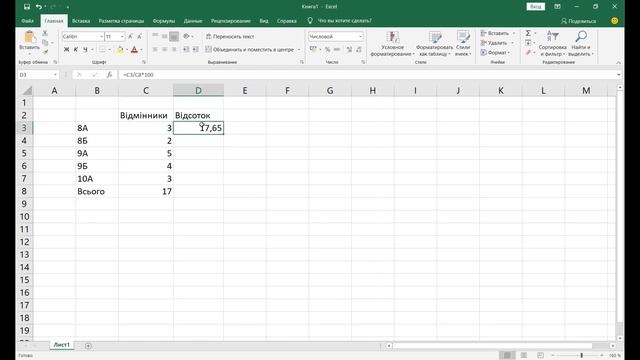Click the 'Что вы хотите сделать?' search box
The image size is (640, 360).
[344, 21]
